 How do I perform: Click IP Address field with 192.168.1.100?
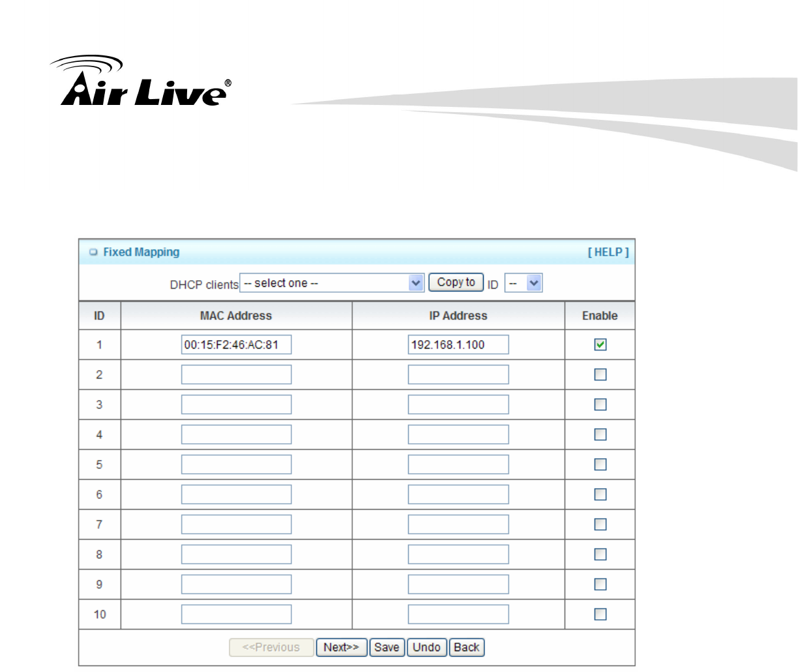458,345
